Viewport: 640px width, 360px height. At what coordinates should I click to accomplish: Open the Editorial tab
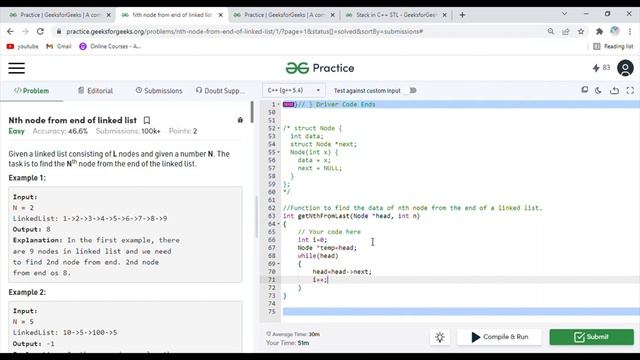pos(96,91)
